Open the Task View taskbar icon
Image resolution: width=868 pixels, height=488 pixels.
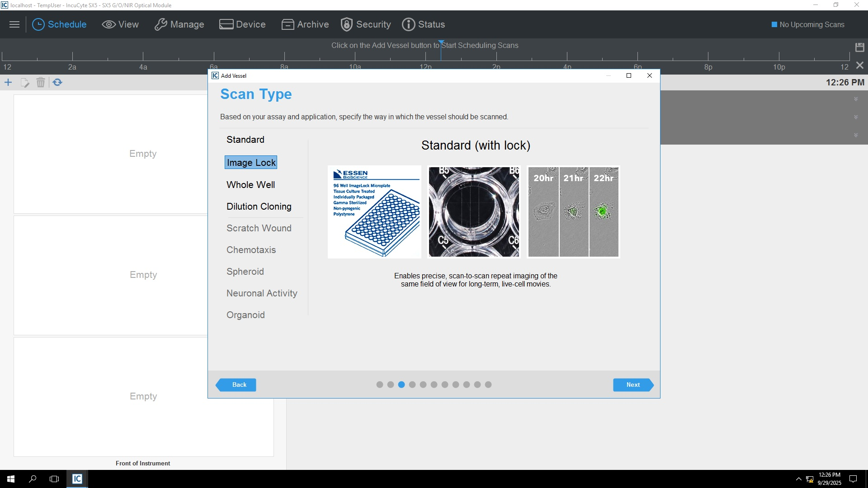[54, 479]
